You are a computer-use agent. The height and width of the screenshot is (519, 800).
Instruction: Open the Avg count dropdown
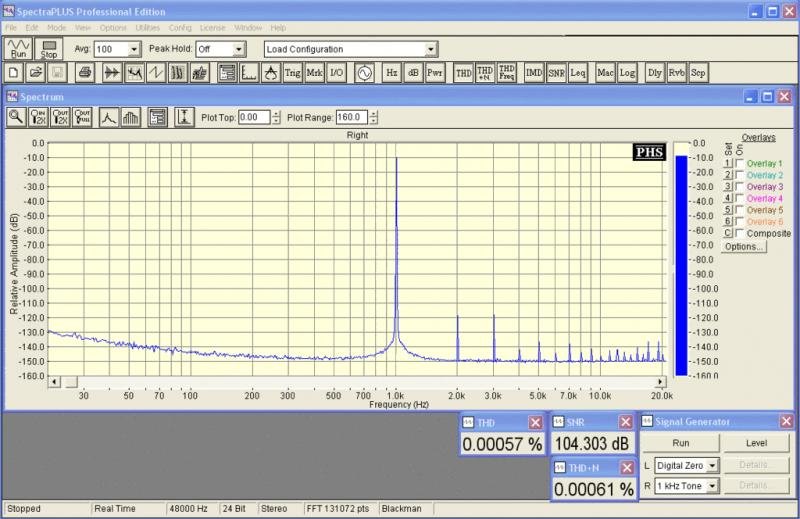point(135,49)
